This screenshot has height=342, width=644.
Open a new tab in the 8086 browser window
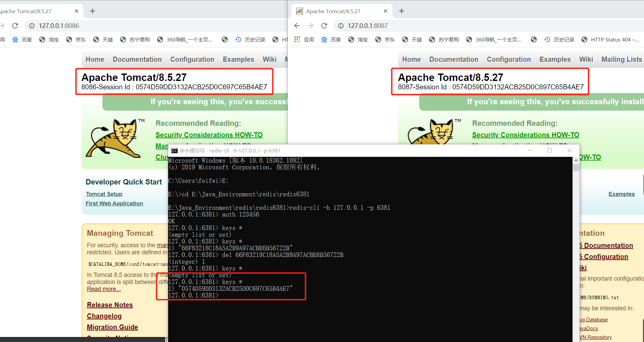click(92, 11)
